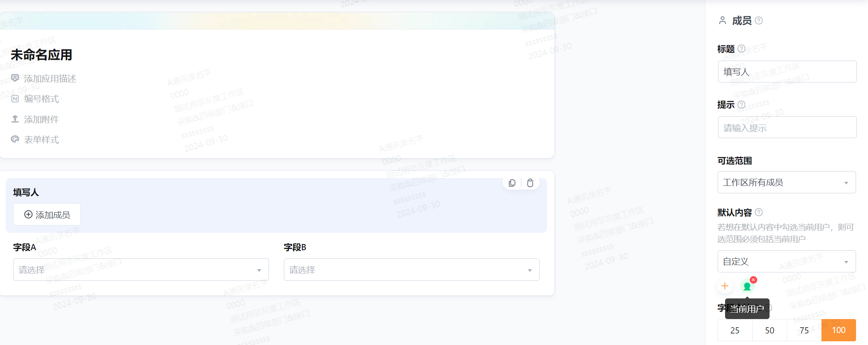
Task: Remove the current user via the red x badge
Action: (x=753, y=280)
